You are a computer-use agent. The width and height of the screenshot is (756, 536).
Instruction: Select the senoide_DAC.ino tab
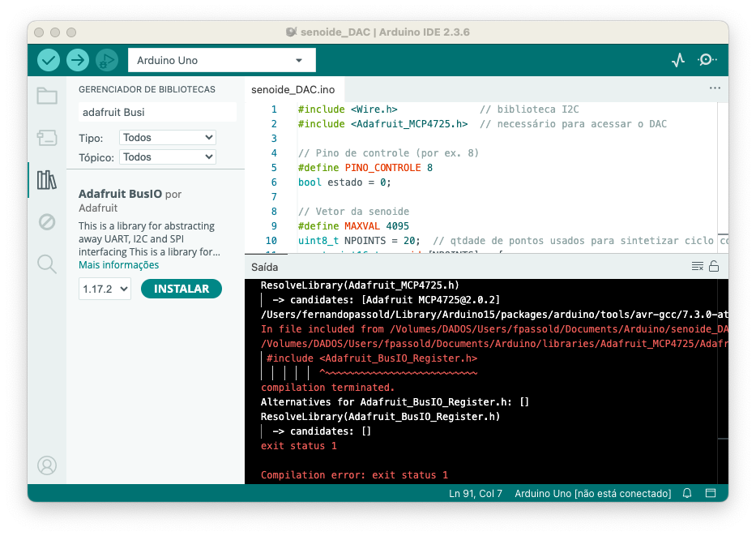click(x=293, y=90)
